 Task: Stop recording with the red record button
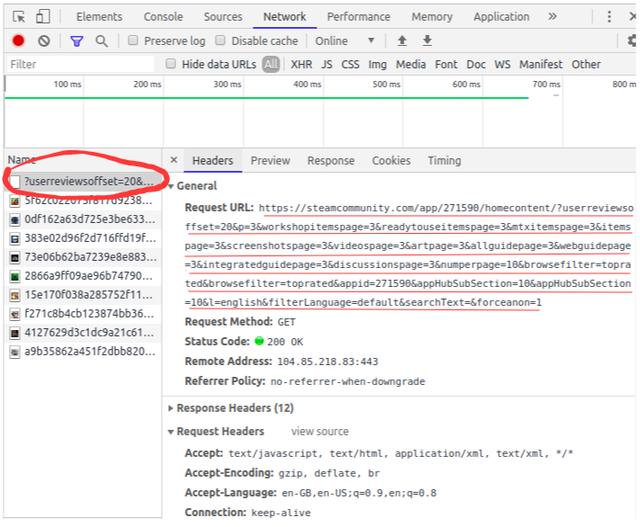pos(18,41)
